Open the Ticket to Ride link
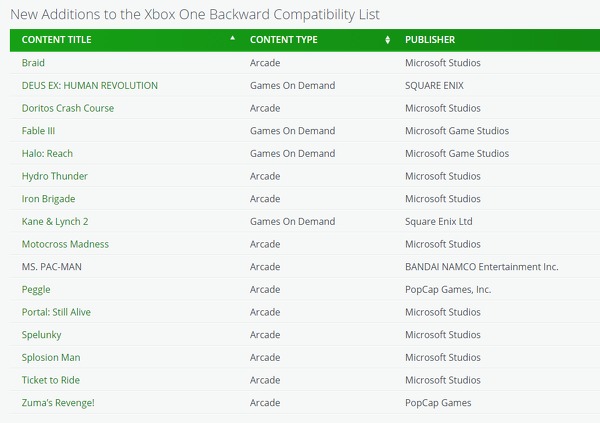Image resolution: width=600 pixels, height=423 pixels. pos(50,380)
